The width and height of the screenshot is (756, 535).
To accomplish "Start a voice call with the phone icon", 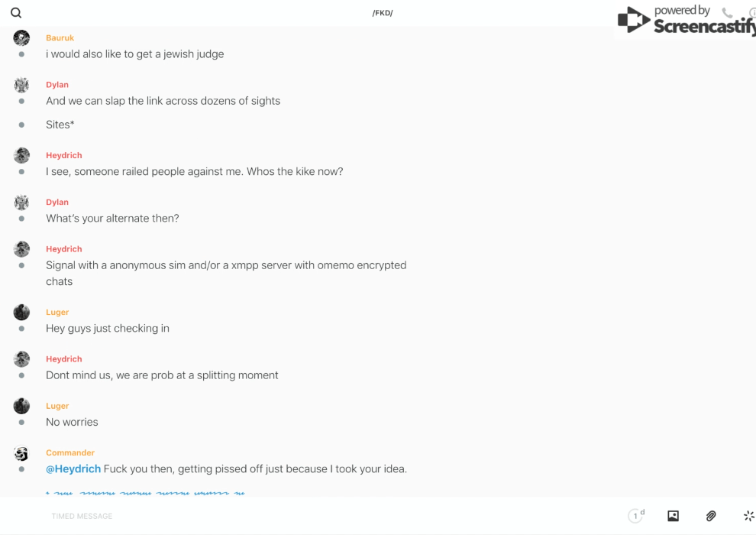I will click(727, 13).
